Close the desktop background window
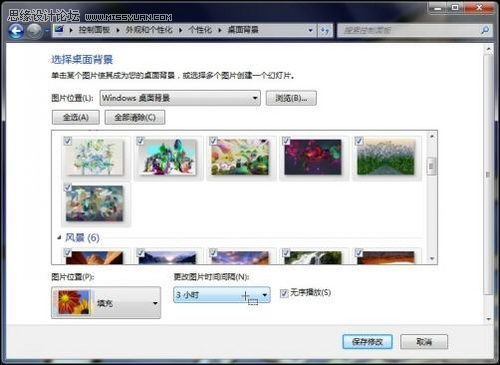Viewport: 500px width, 365px height. click(479, 7)
